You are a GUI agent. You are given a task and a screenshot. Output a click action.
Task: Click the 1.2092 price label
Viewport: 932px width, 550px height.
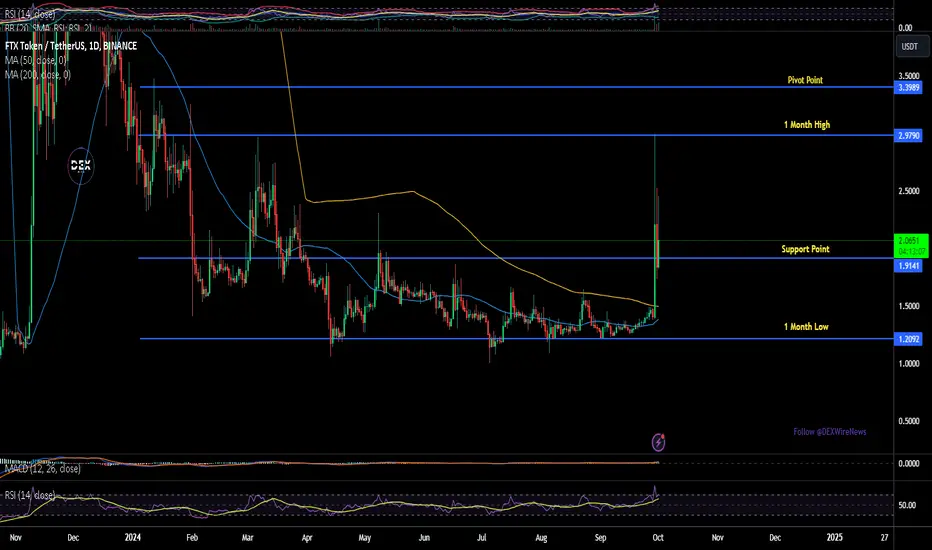908,339
